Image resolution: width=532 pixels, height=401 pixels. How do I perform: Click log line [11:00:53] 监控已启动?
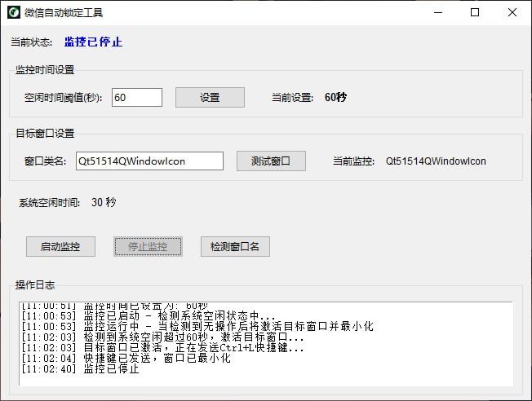149,316
